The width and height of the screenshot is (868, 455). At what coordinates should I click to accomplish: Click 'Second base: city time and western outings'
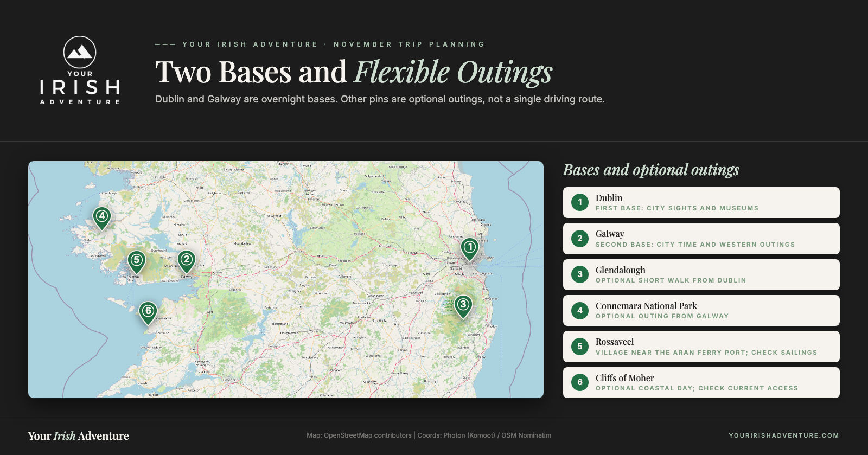(695, 245)
